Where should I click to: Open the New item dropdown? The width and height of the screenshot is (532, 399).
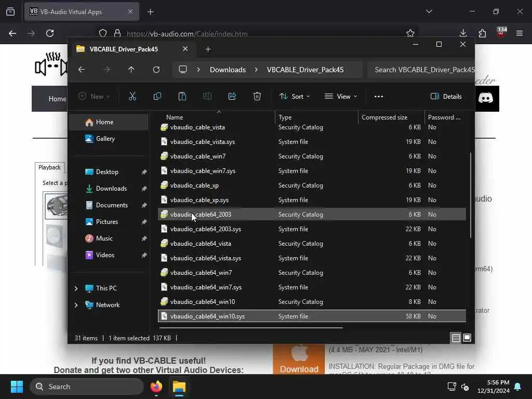point(94,96)
